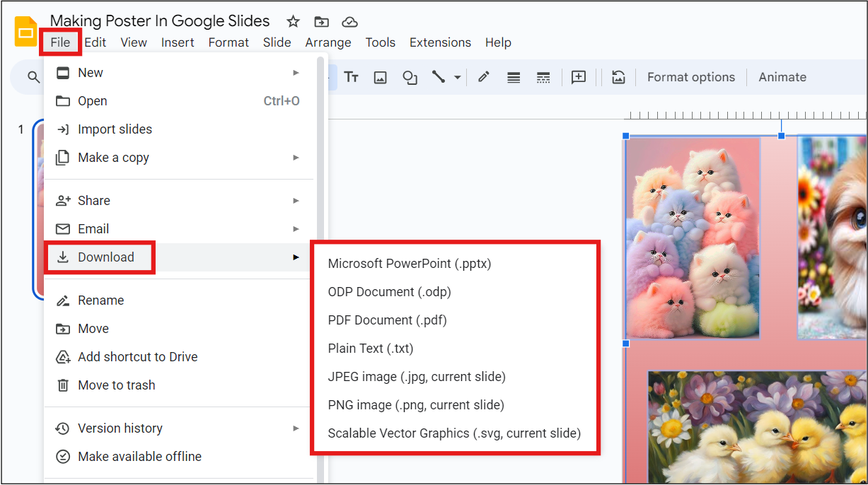Check the document cloud save status icon
The height and width of the screenshot is (485, 868).
pyautogui.click(x=349, y=22)
